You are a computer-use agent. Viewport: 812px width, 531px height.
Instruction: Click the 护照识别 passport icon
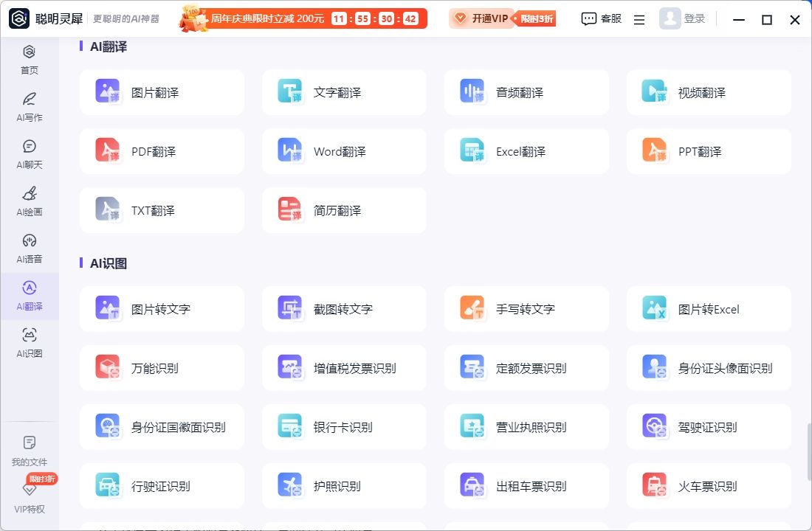(290, 485)
